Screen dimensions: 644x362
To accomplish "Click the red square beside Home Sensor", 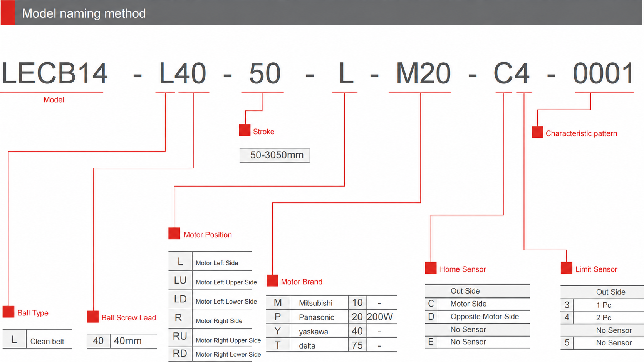I will click(x=431, y=268).
